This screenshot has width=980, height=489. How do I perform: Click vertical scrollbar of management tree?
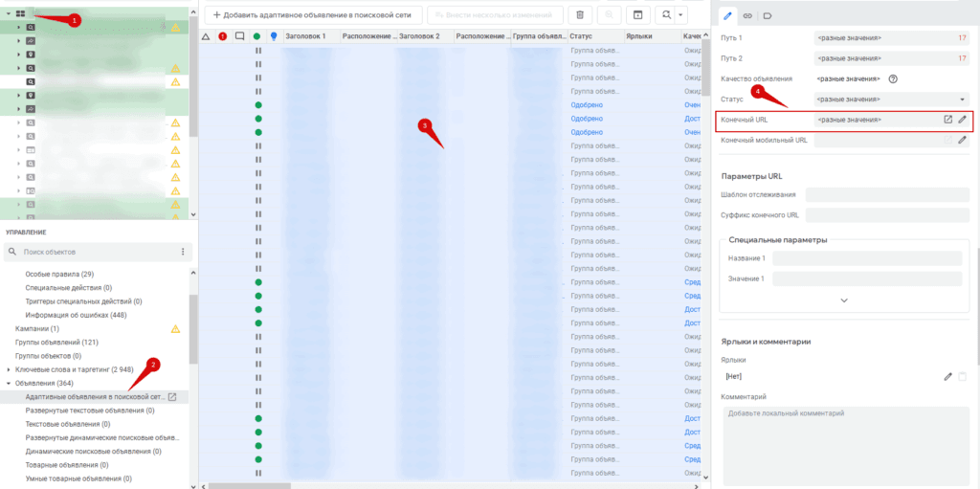pyautogui.click(x=193, y=330)
